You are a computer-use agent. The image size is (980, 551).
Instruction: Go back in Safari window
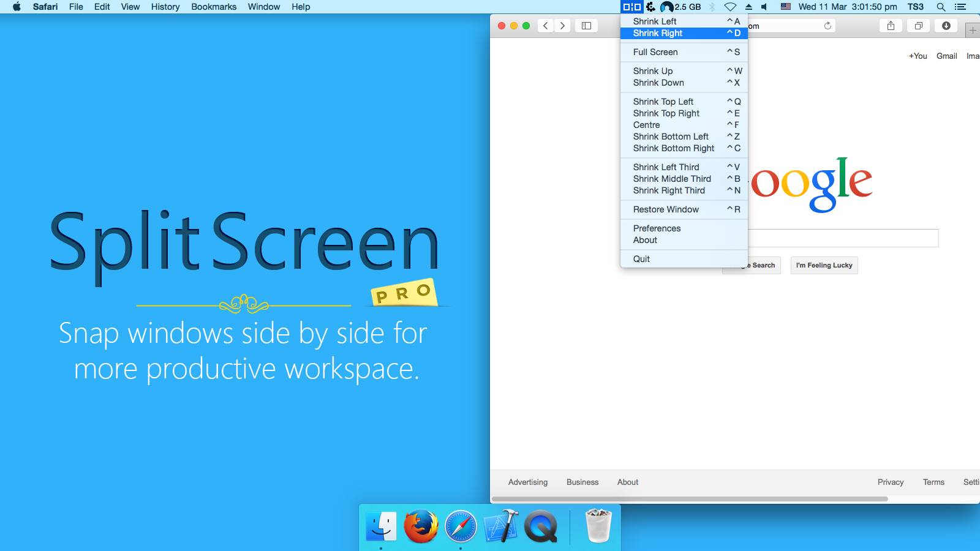(x=545, y=26)
